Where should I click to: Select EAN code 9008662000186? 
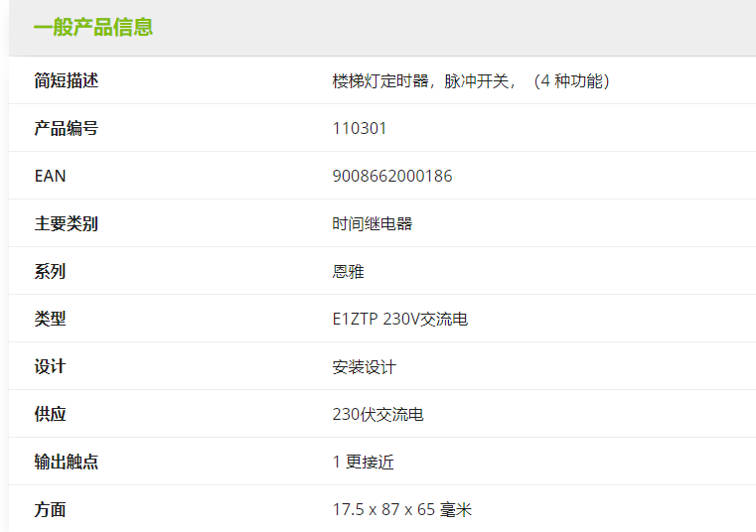tap(392, 177)
